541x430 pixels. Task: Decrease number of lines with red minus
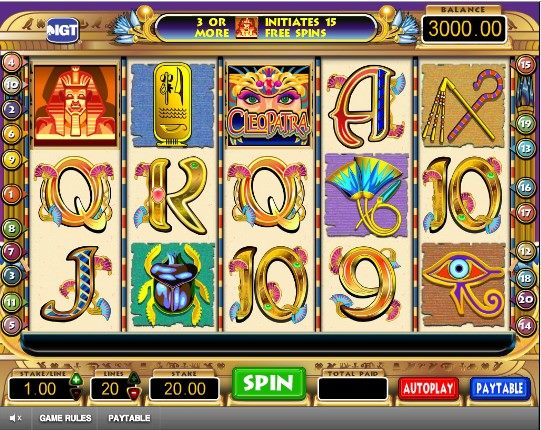point(134,393)
